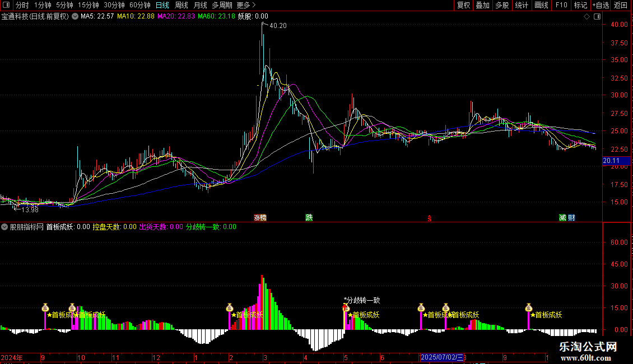Select the 60分钟 period tab
The width and height of the screenshot is (633, 364).
140,5
